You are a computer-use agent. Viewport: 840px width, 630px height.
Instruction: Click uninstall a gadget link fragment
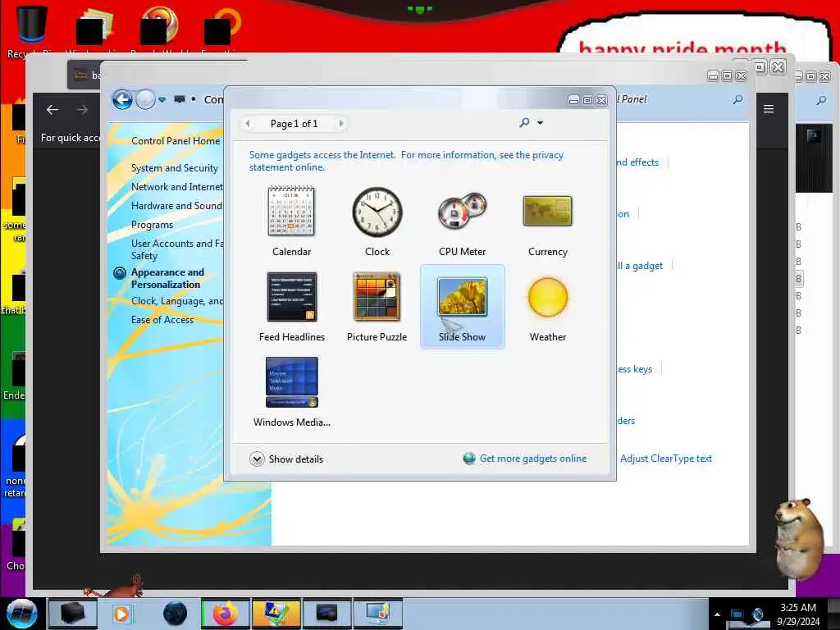(x=640, y=266)
